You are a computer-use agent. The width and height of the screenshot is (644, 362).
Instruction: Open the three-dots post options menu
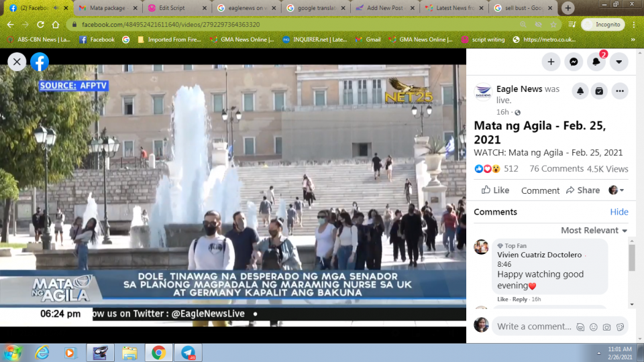tap(619, 91)
